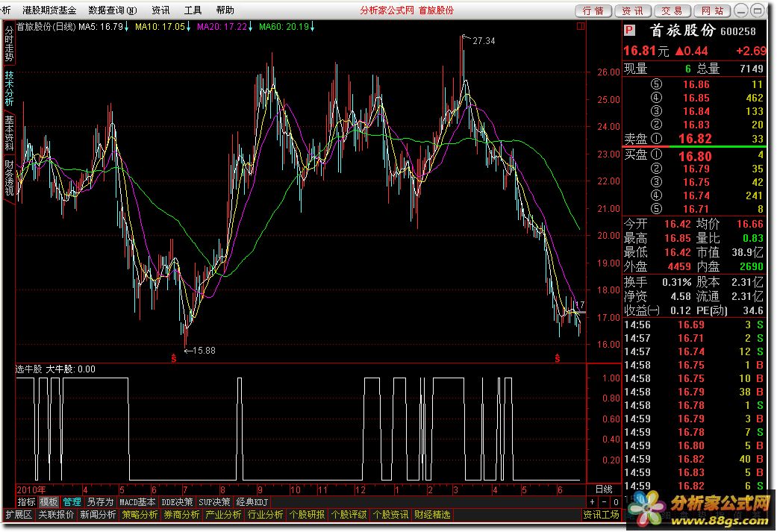Open the 港股期货基金 menu
Screen dimensions: 777x532
coord(49,10)
